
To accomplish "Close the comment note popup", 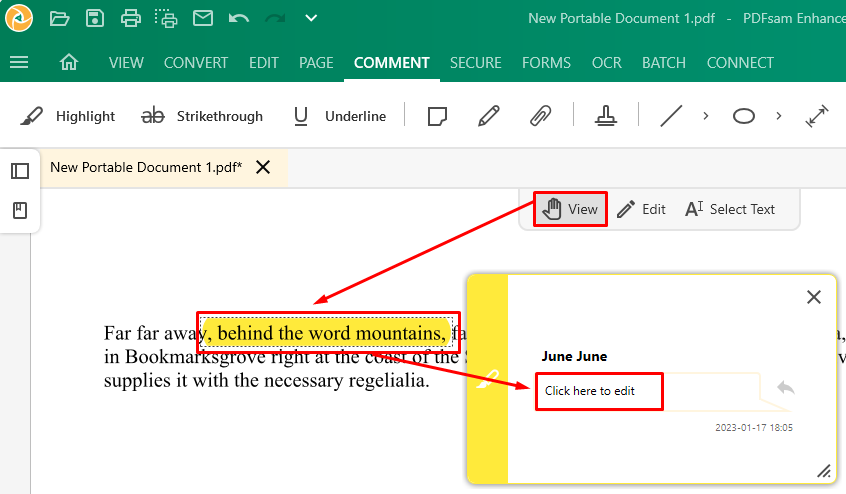I will 814,297.
